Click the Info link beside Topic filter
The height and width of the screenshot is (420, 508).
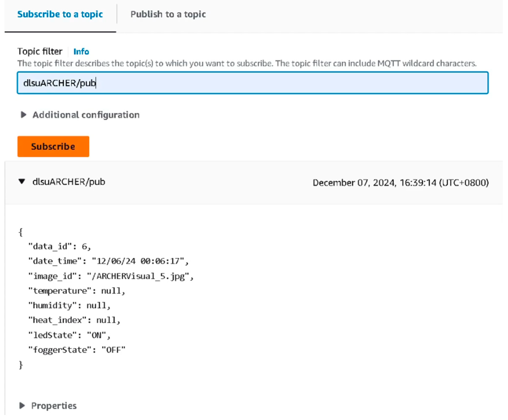point(81,52)
